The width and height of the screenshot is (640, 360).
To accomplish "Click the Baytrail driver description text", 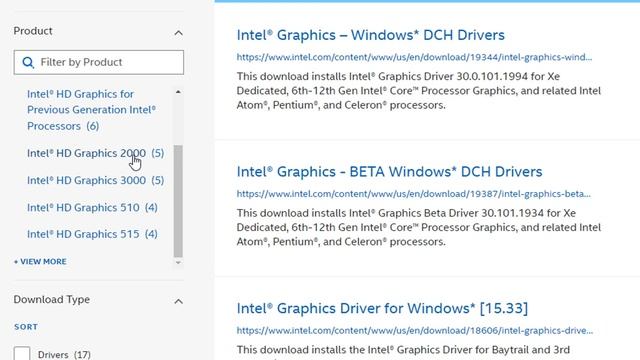I will (x=403, y=352).
